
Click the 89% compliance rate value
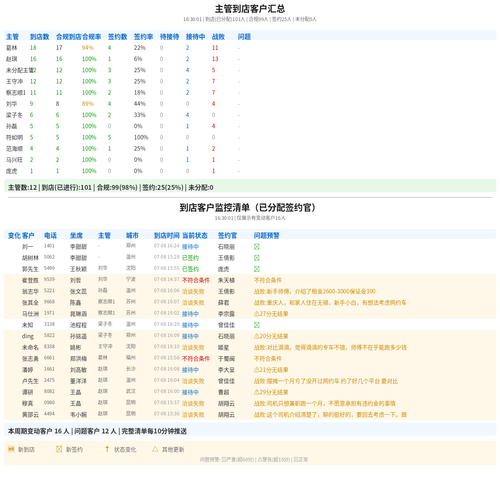pos(88,104)
